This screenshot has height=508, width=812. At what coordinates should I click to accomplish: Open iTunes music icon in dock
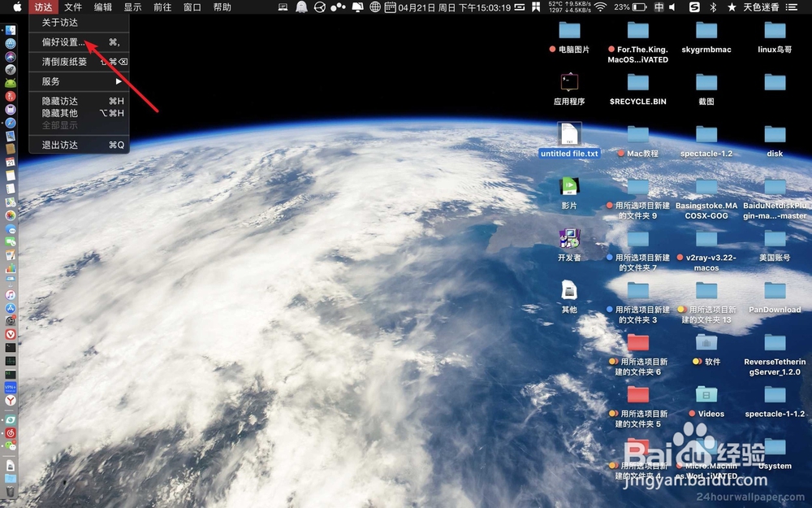point(11,295)
